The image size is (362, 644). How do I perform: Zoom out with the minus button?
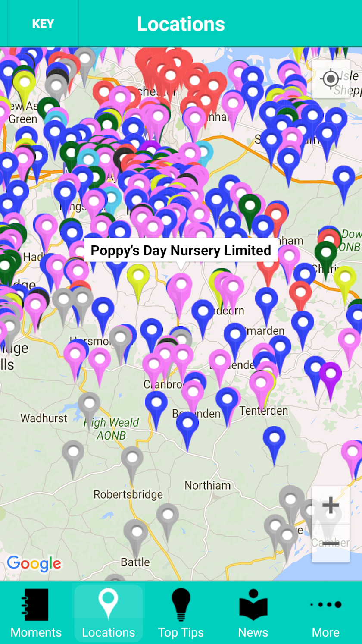point(331,543)
